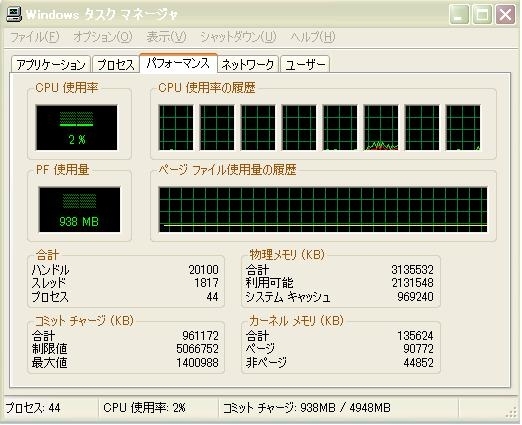This screenshot has height=425, width=522.
Task: Open the ファイル(F) menu
Action: pyautogui.click(x=35, y=37)
